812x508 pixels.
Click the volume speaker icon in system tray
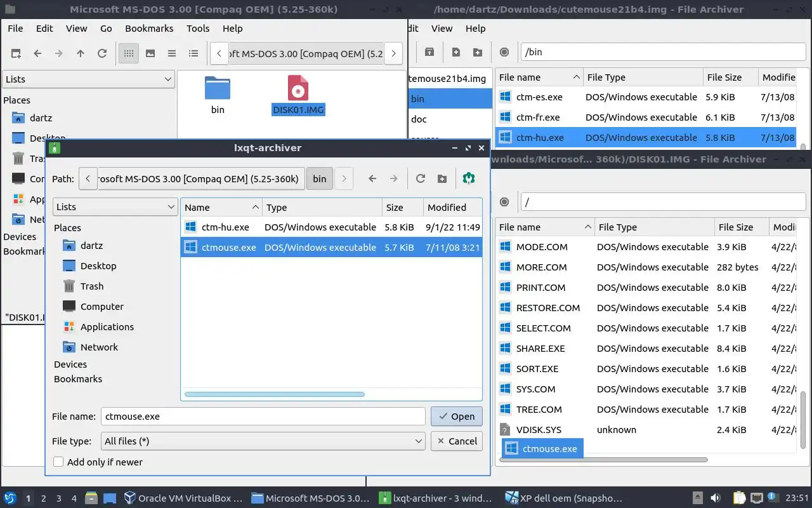pyautogui.click(x=716, y=498)
